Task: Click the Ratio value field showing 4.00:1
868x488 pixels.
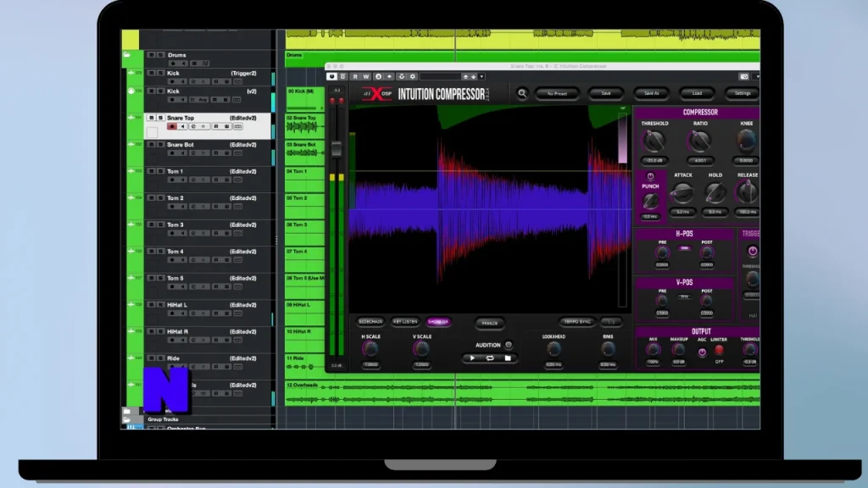Action: point(700,160)
